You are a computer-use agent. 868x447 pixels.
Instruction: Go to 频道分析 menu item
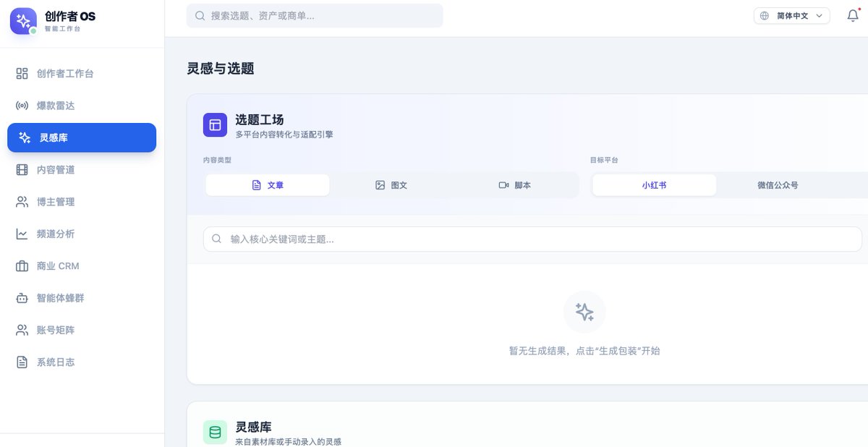[x=82, y=234]
